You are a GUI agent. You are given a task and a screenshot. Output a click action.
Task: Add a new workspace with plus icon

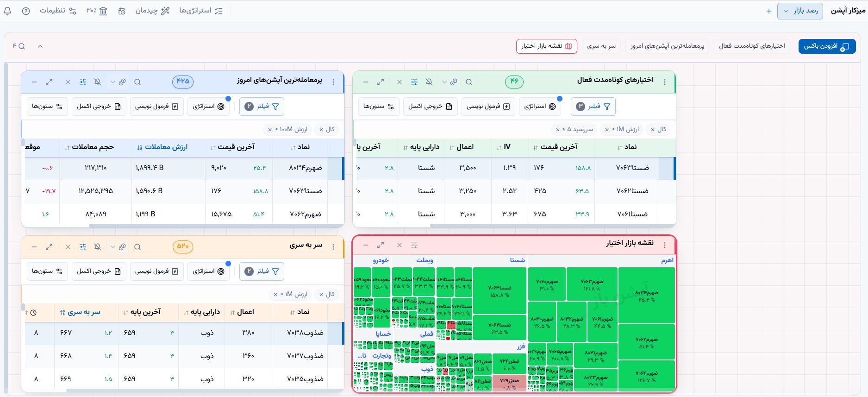tap(769, 11)
